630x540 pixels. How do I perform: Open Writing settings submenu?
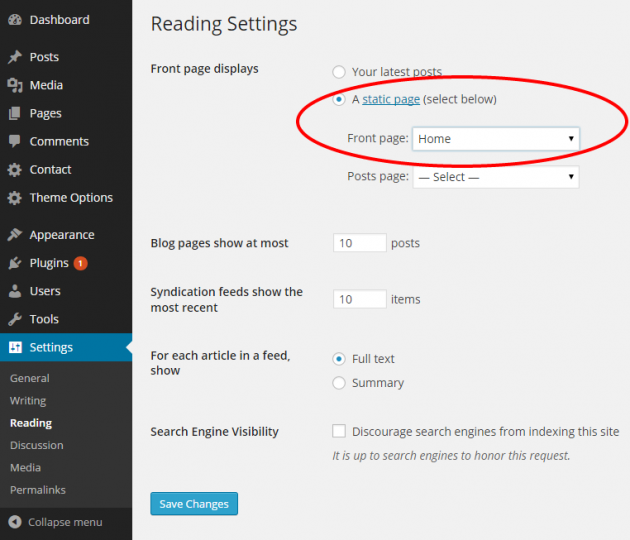tap(28, 401)
